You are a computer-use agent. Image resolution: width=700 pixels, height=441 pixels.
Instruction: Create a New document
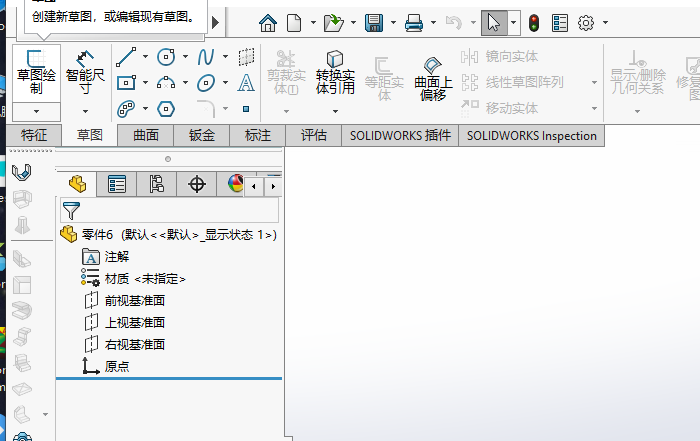294,23
